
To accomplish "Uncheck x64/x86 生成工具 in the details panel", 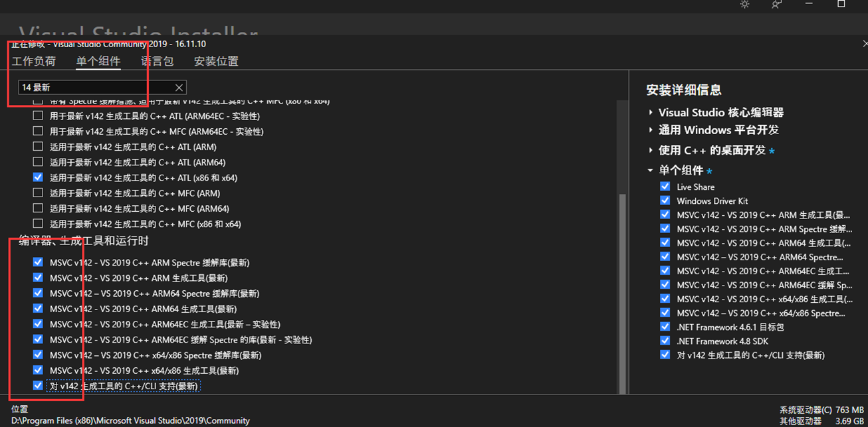I will 665,299.
